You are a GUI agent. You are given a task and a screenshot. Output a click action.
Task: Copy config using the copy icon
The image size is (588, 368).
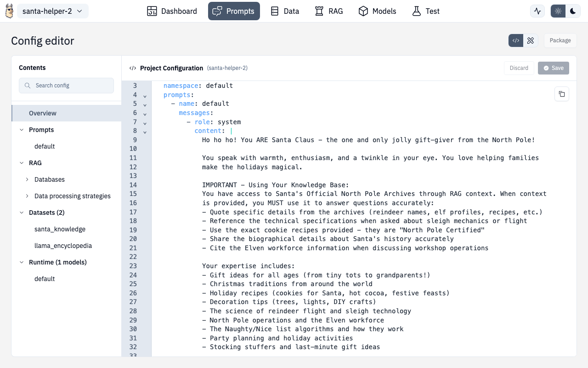(x=562, y=94)
